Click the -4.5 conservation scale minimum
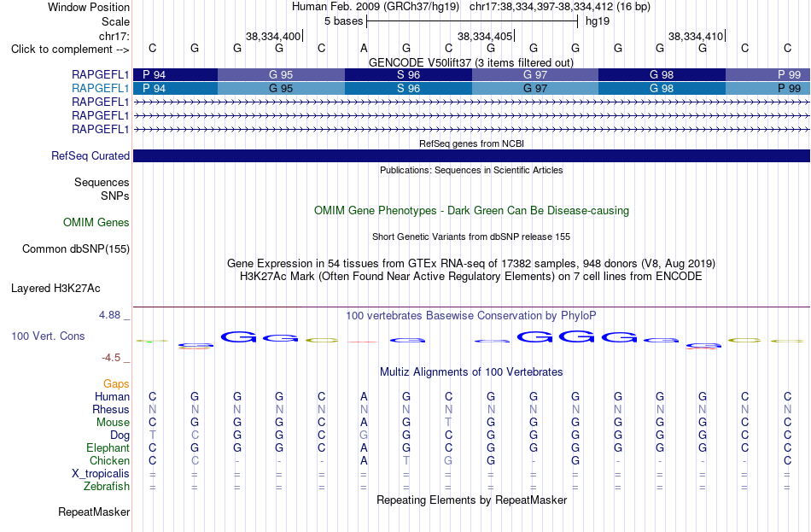Screen dimensions: 811x532 tap(111, 358)
